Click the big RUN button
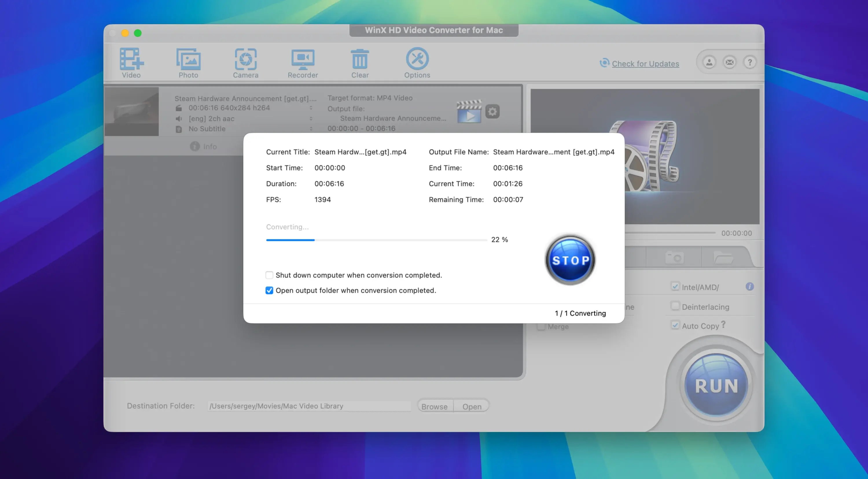 point(716,386)
